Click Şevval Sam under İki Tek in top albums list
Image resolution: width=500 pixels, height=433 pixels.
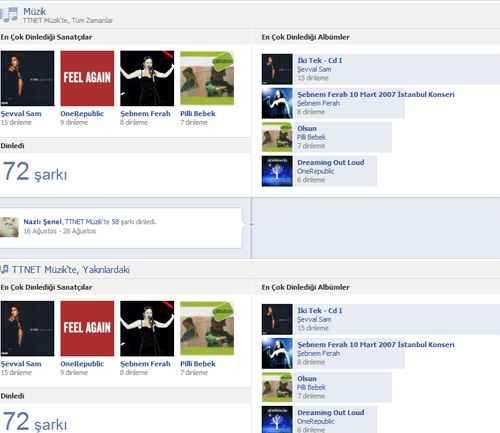coord(314,69)
